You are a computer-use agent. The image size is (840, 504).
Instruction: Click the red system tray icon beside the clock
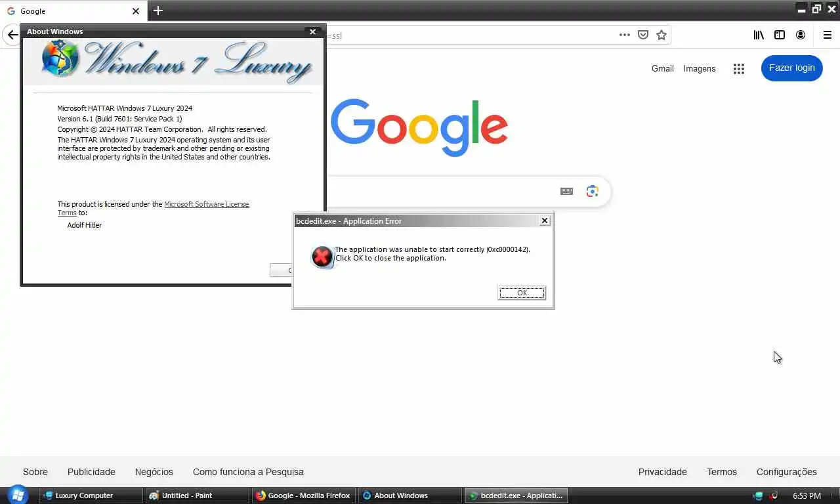[774, 495]
